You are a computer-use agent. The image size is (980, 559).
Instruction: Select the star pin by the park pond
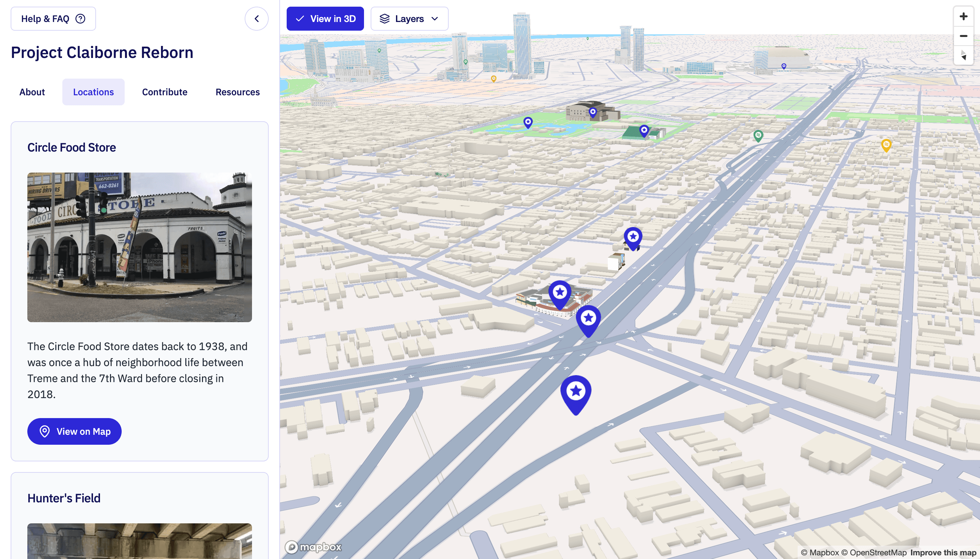pos(528,123)
